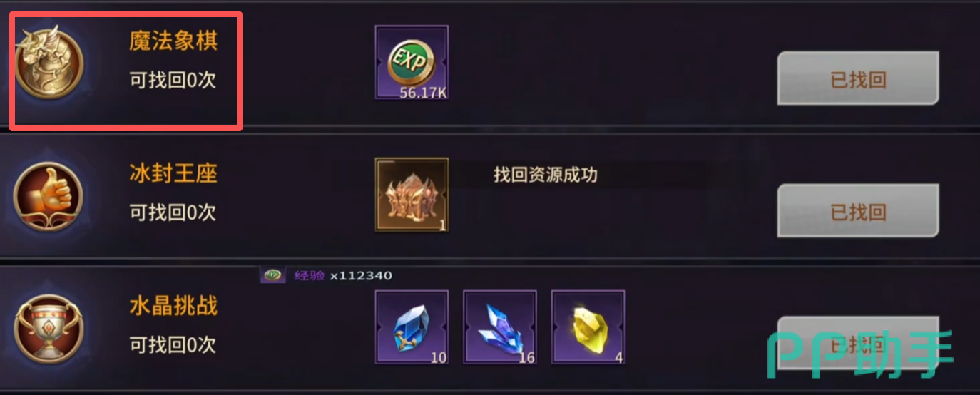Select the bronze helmet chest reward
The image size is (980, 395).
tap(412, 195)
